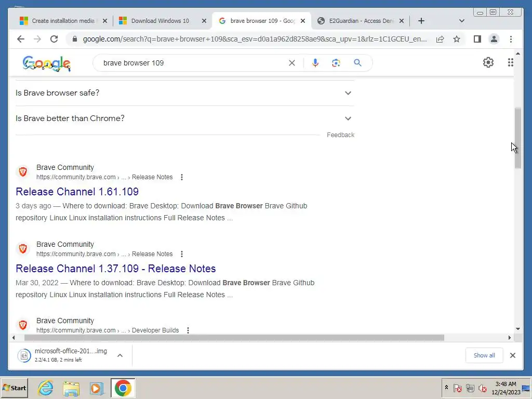Viewport: 532px width, 399px height.
Task: Close the Download Windows 10 tab
Action: point(204,21)
